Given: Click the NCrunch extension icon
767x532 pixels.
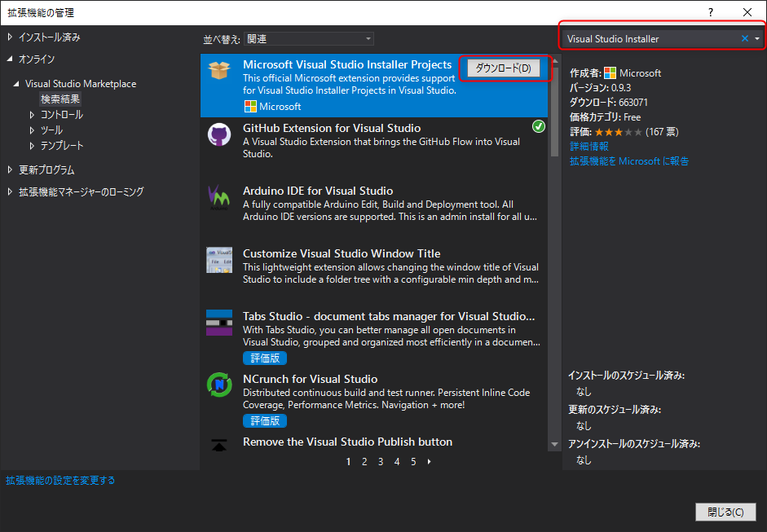Looking at the screenshot, I should tap(219, 385).
